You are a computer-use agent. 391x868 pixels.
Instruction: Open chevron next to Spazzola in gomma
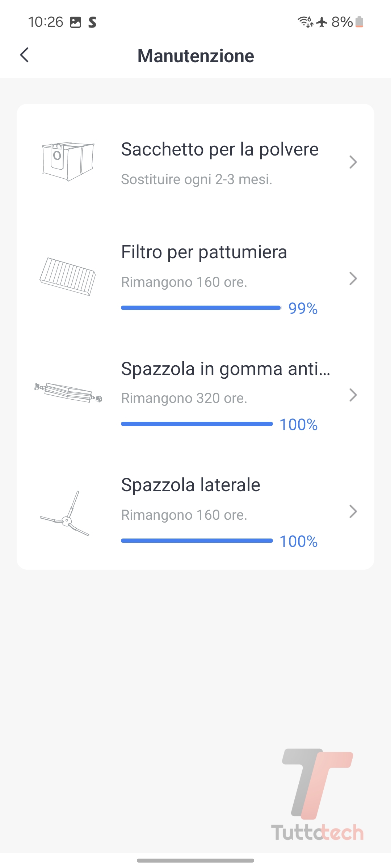[x=353, y=395]
